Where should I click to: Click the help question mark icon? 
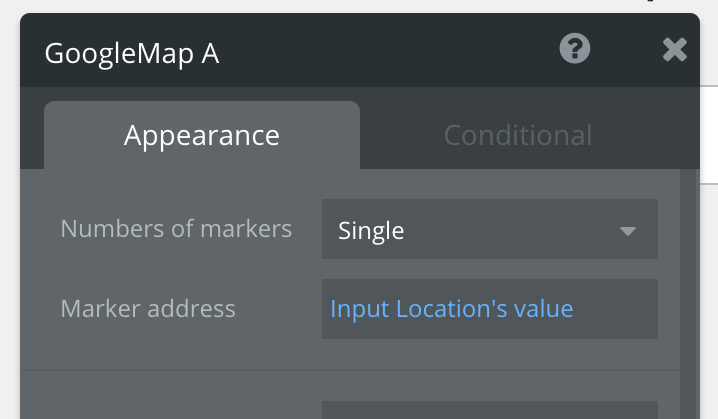tap(574, 49)
